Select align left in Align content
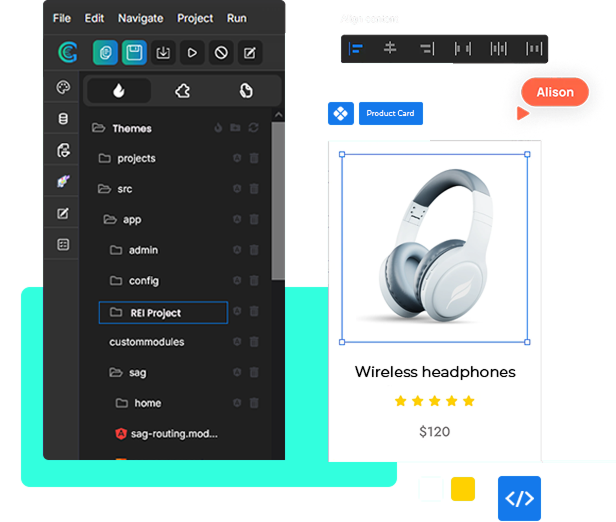 (x=356, y=48)
